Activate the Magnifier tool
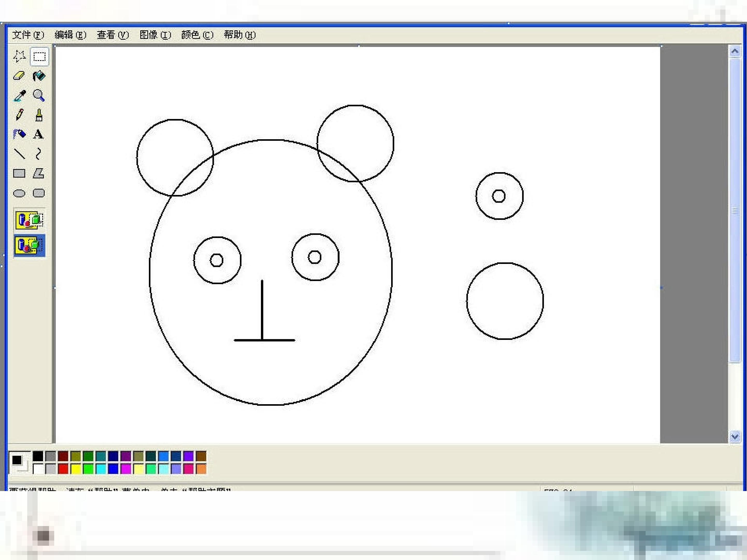 click(39, 95)
